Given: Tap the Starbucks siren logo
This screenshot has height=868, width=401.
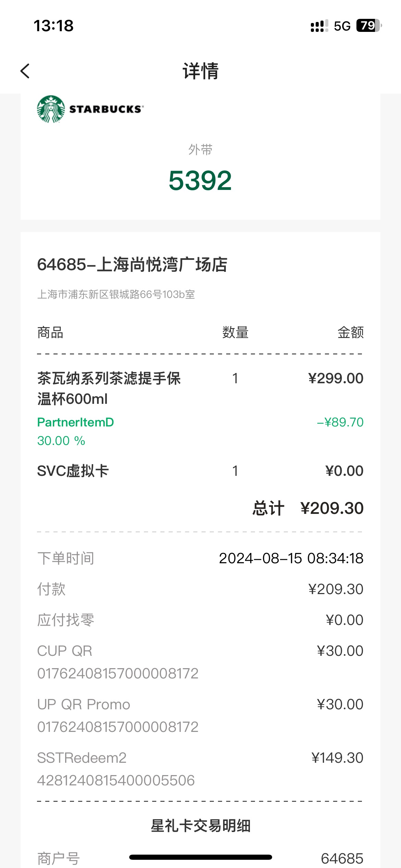Looking at the screenshot, I should (x=51, y=109).
